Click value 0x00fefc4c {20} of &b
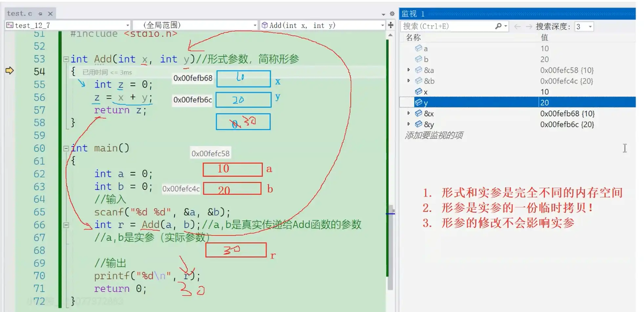Screen dimensions: 644x312 click(x=567, y=81)
